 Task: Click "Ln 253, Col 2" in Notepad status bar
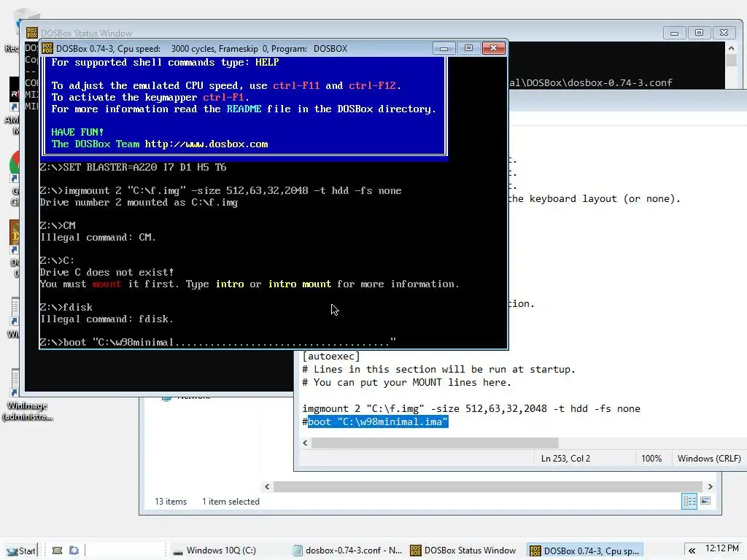pos(565,459)
